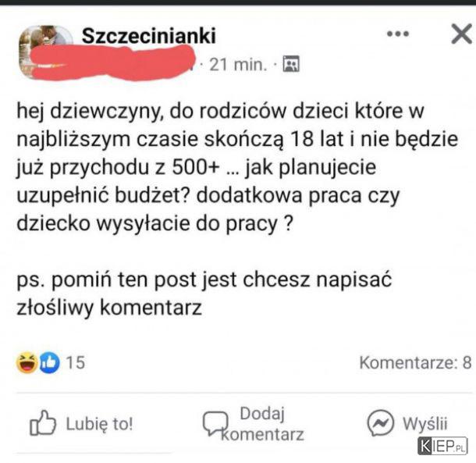Click the speech bubble comment icon
This screenshot has width=476, height=463.
[215, 423]
